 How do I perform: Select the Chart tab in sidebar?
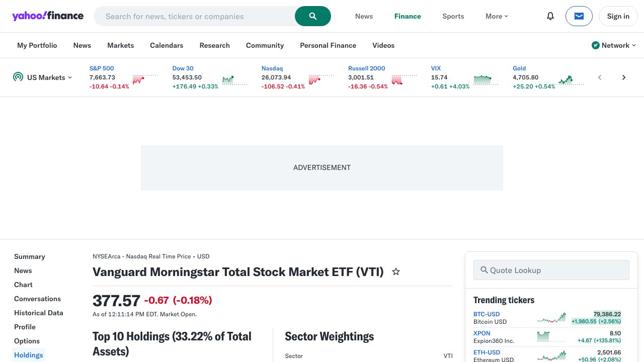[23, 285]
